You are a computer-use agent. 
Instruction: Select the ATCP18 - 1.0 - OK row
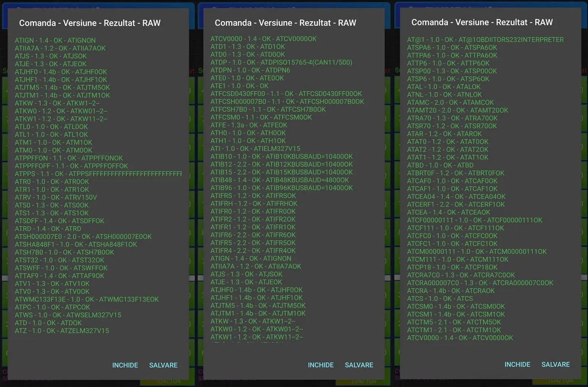coord(452,267)
